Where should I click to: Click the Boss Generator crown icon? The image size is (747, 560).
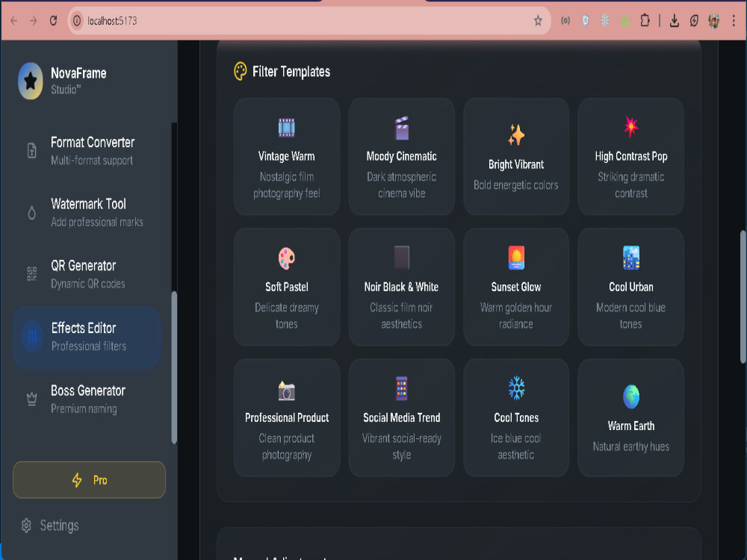pos(32,399)
